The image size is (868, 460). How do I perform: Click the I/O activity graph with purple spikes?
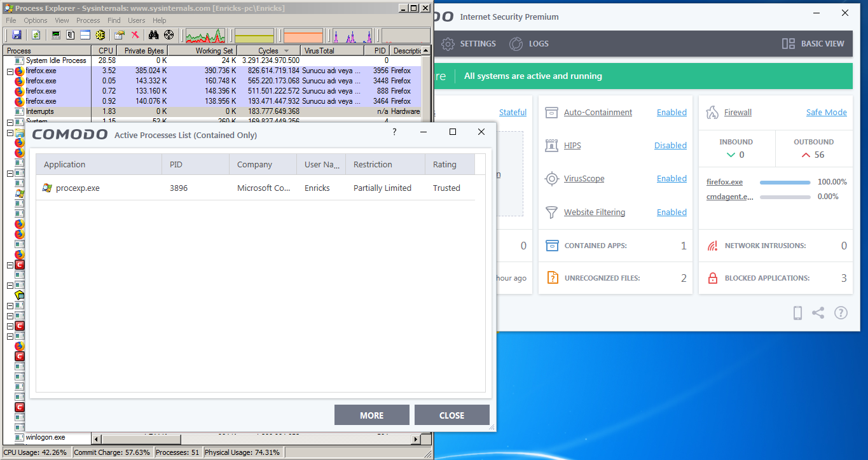352,36
